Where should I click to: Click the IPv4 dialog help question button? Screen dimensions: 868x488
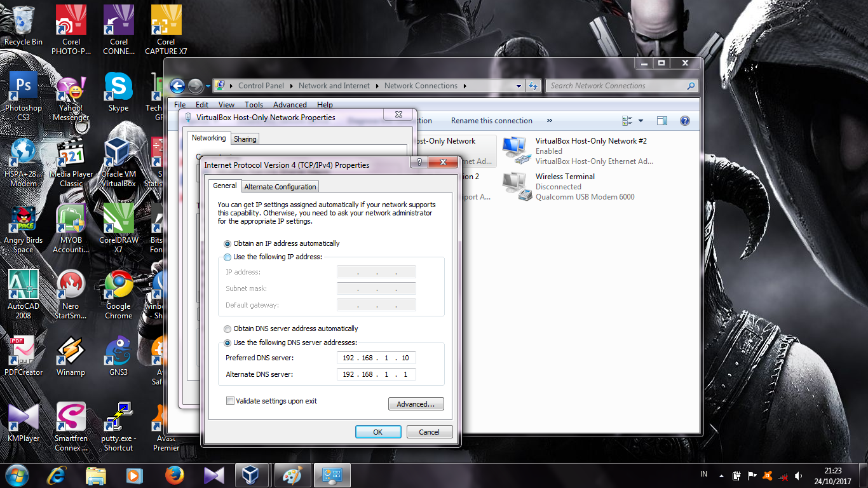point(419,163)
